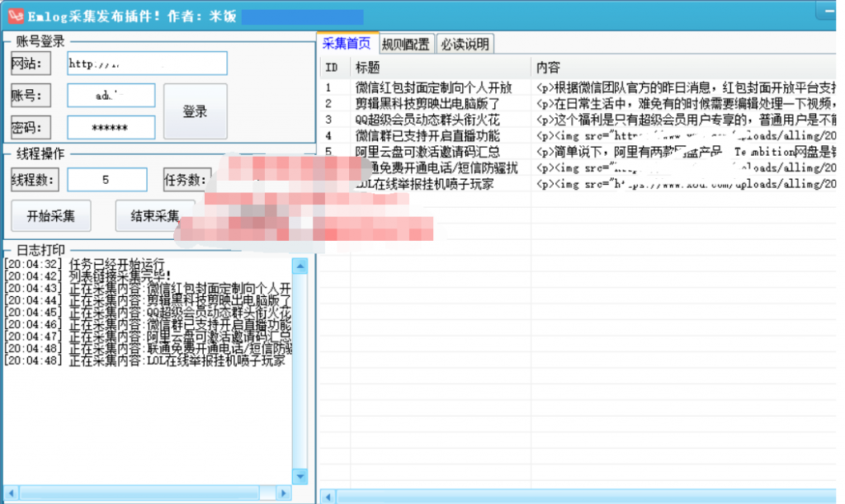
Task: Click 结束采集 to stop collecting
Action: coord(155,216)
